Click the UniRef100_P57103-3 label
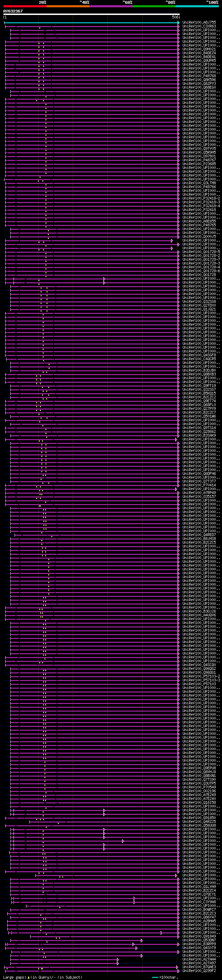The image size is (222, 980). pos(201,680)
